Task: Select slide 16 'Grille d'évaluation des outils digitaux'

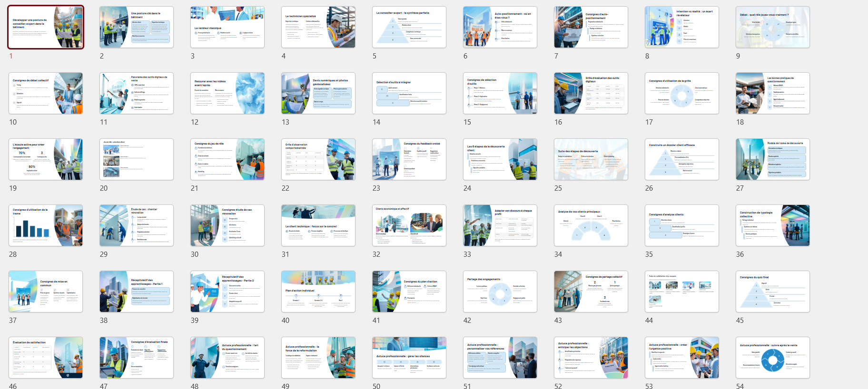Action: coord(591,93)
